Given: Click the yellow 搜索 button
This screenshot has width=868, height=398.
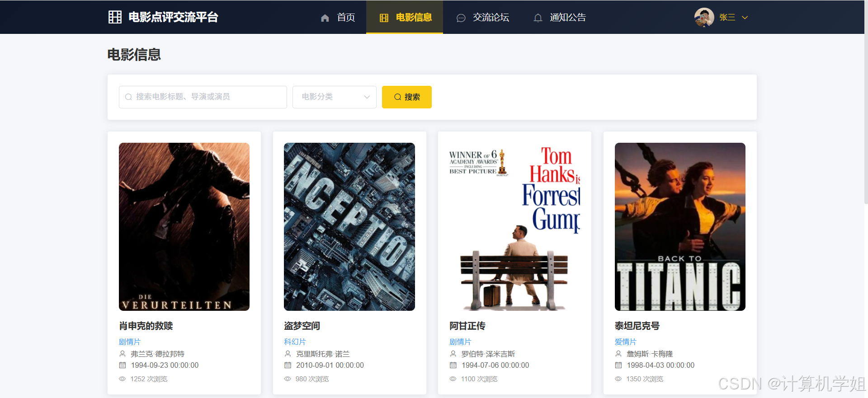Looking at the screenshot, I should pyautogui.click(x=407, y=97).
